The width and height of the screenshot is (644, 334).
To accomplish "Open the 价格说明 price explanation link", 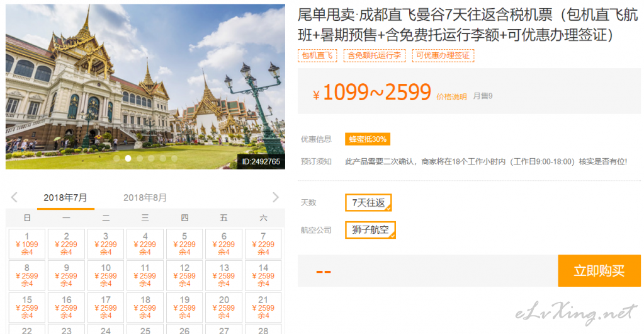I will click(x=451, y=97).
